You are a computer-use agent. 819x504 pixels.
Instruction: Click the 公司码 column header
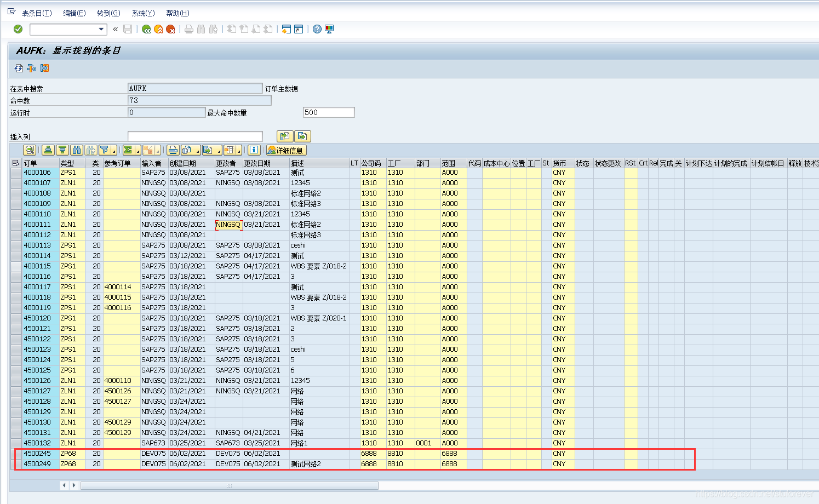point(373,163)
